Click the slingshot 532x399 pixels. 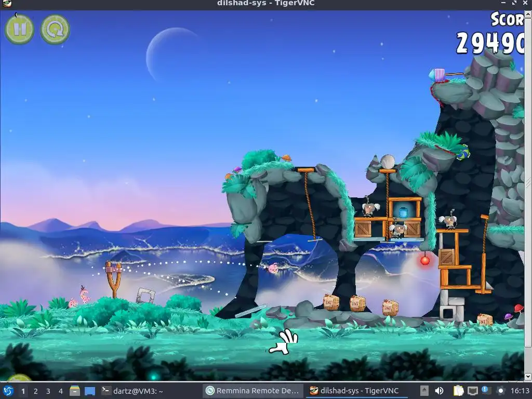tap(114, 279)
